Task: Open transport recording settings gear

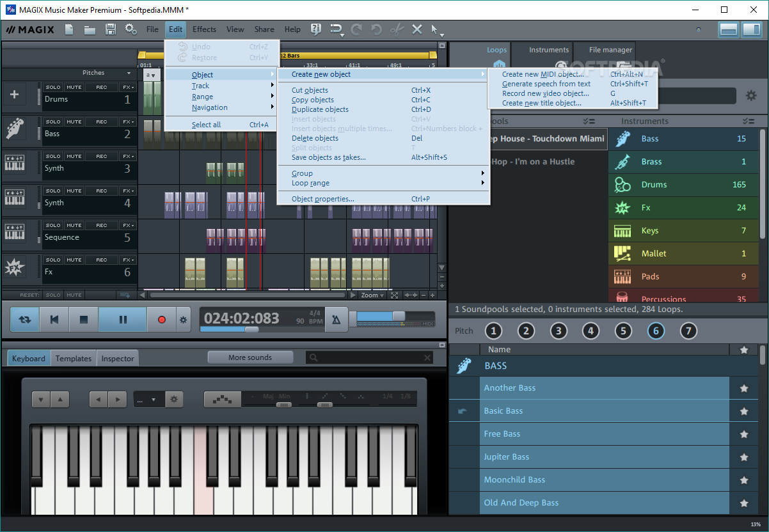Action: [184, 320]
